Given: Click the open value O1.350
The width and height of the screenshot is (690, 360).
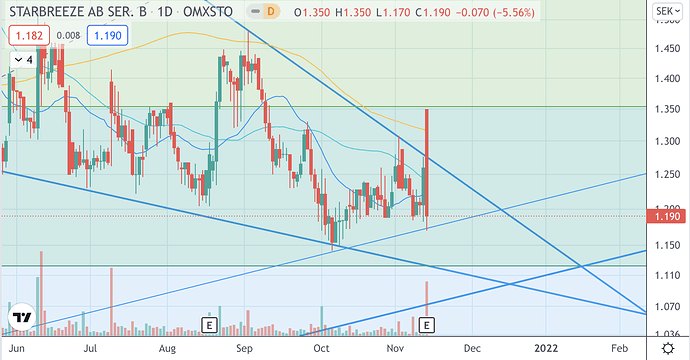Looking at the screenshot, I should point(312,12).
